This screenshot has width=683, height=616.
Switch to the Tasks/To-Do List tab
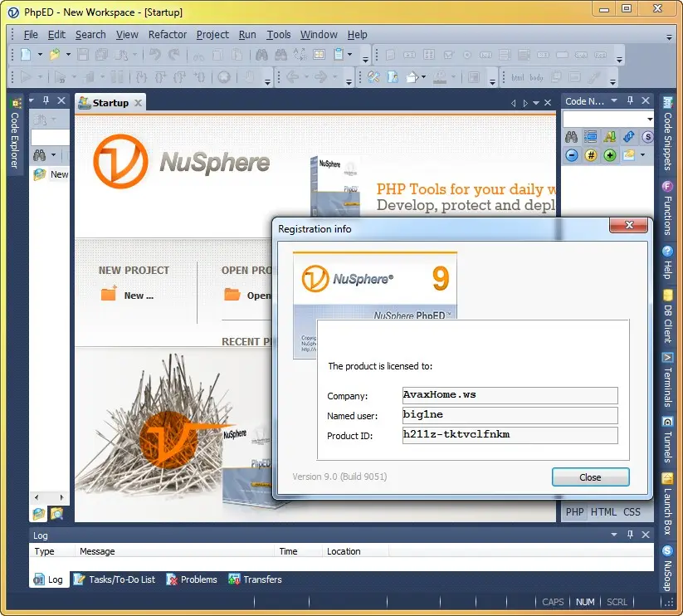[115, 579]
